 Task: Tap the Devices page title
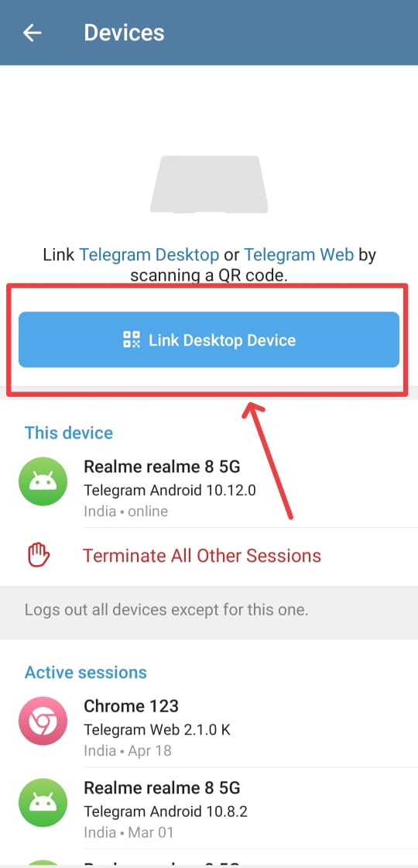(x=124, y=33)
